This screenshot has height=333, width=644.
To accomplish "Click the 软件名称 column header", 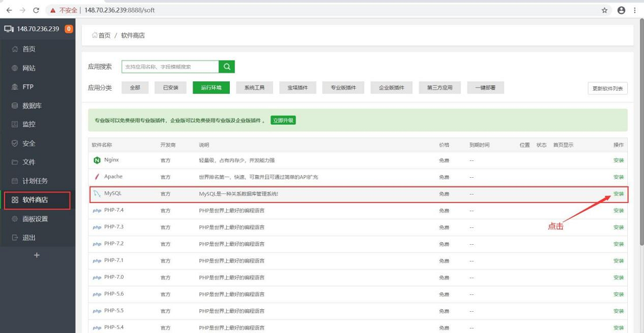I will (102, 145).
